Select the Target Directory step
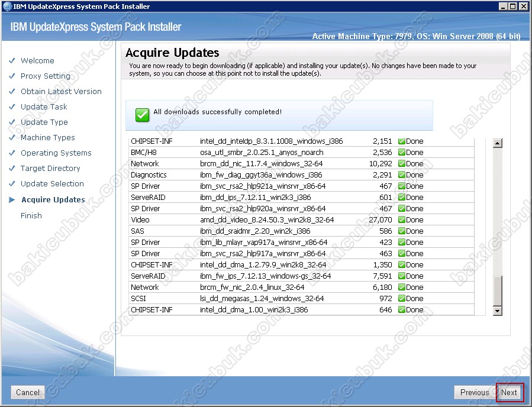Screen dimensions: 532x407 50,168
